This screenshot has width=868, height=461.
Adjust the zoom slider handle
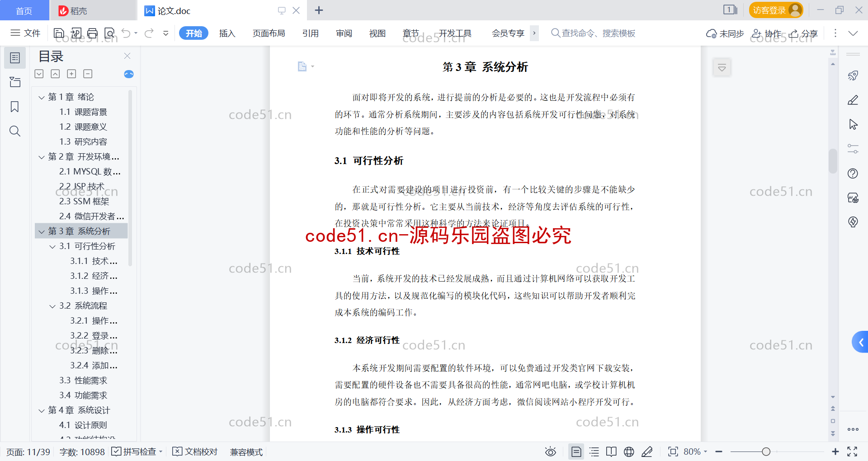pyautogui.click(x=766, y=452)
